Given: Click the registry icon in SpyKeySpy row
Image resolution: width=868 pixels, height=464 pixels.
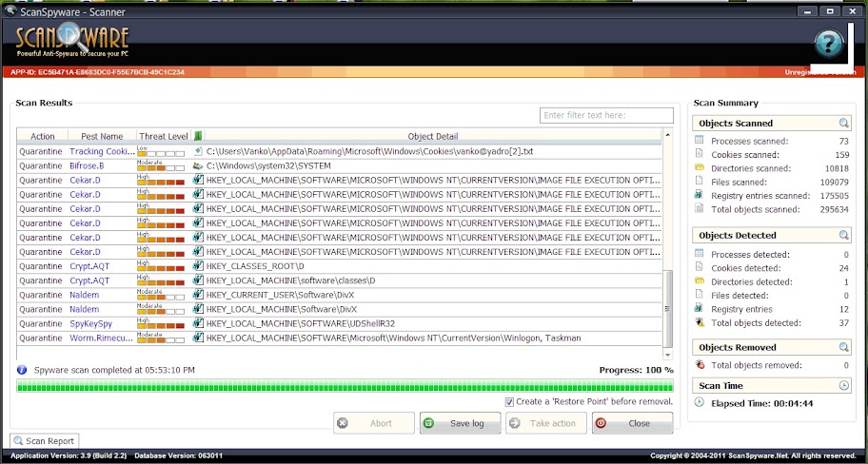Looking at the screenshot, I should (x=198, y=323).
